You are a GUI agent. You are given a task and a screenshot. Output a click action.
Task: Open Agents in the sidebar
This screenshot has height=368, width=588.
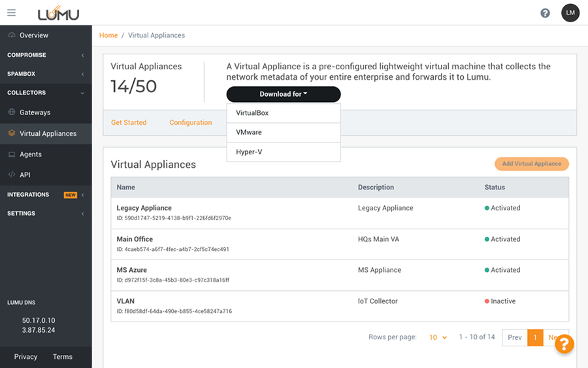(30, 154)
